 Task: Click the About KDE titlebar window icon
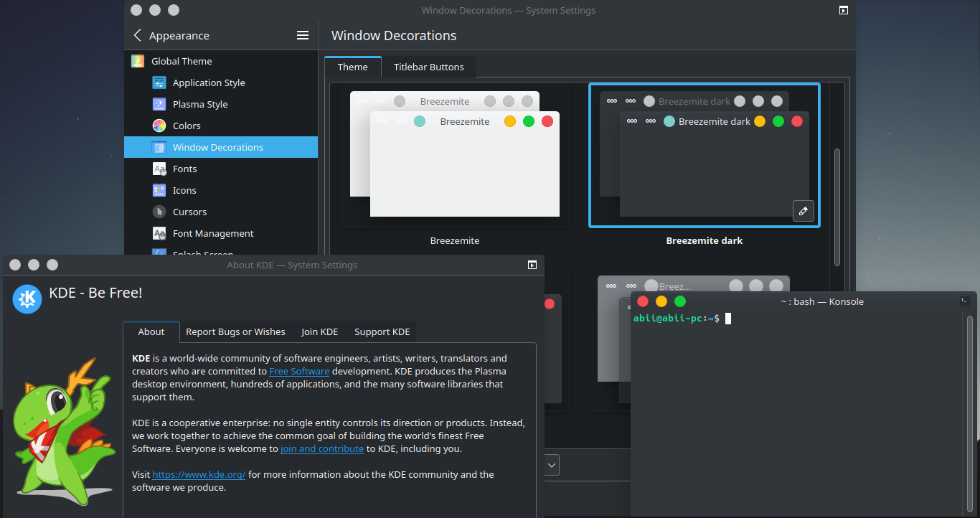[x=532, y=265]
